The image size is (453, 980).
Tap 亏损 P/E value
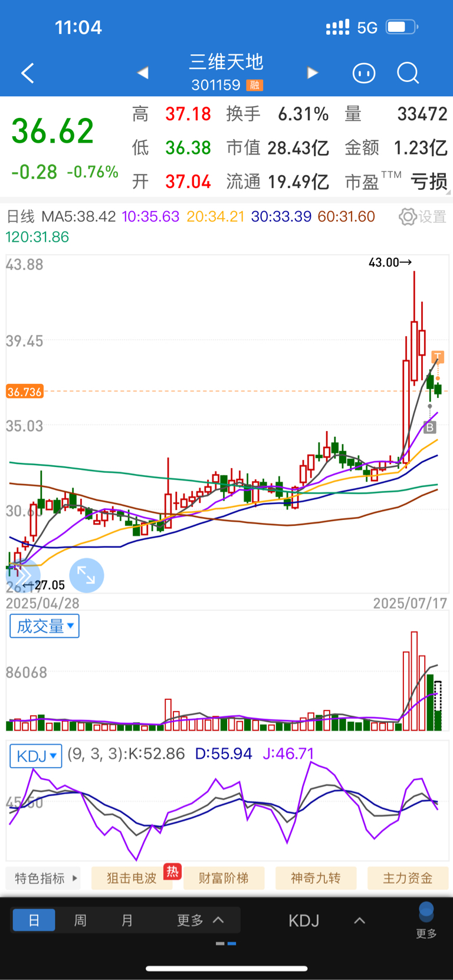(429, 181)
